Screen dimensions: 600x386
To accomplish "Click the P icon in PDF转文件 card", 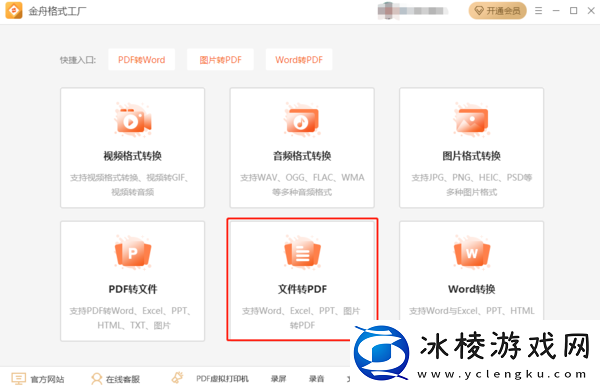I will tap(133, 253).
